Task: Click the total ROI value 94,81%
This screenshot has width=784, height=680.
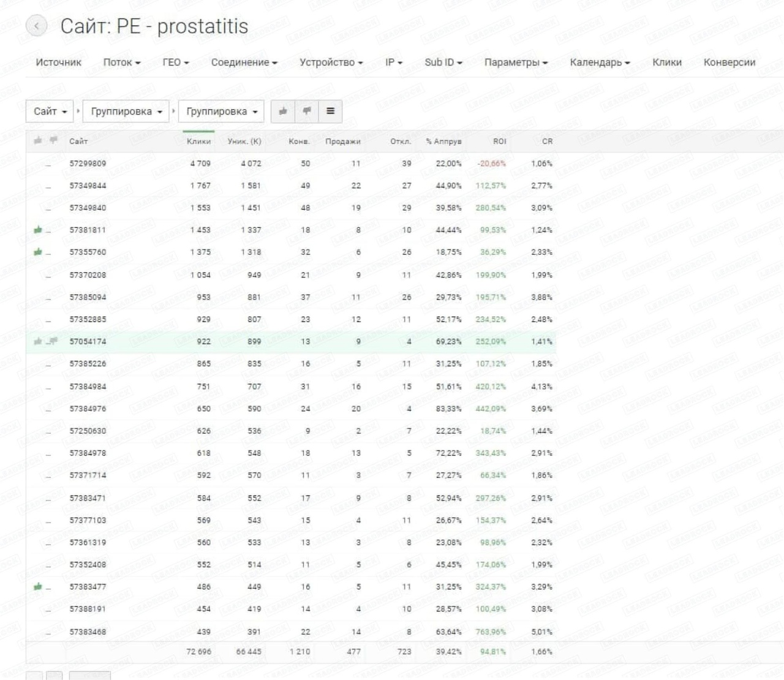Action: pyautogui.click(x=493, y=652)
